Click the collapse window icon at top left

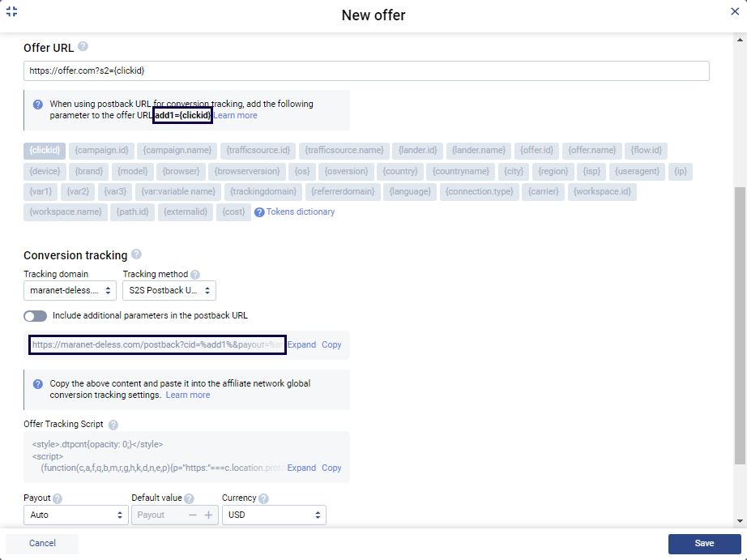click(x=11, y=12)
